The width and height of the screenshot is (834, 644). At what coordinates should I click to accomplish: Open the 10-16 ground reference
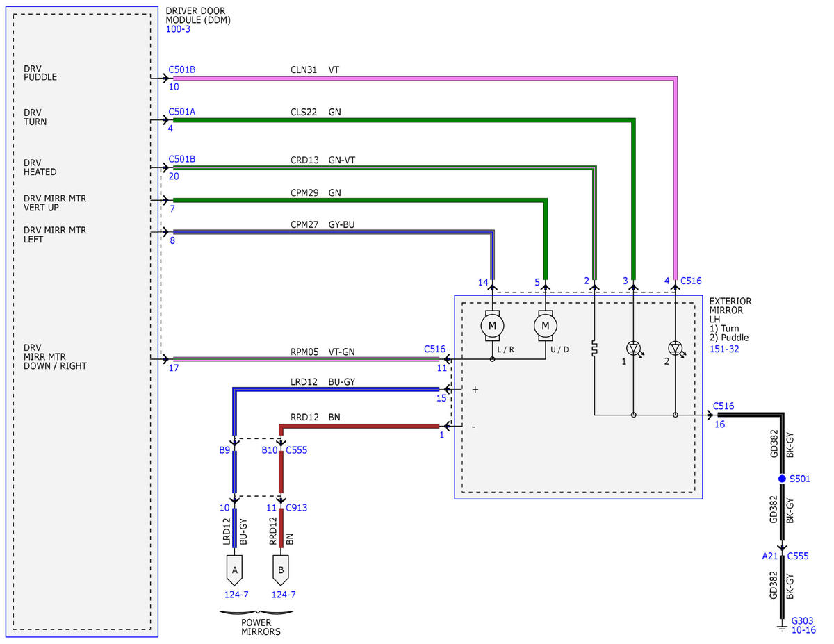tap(803, 630)
